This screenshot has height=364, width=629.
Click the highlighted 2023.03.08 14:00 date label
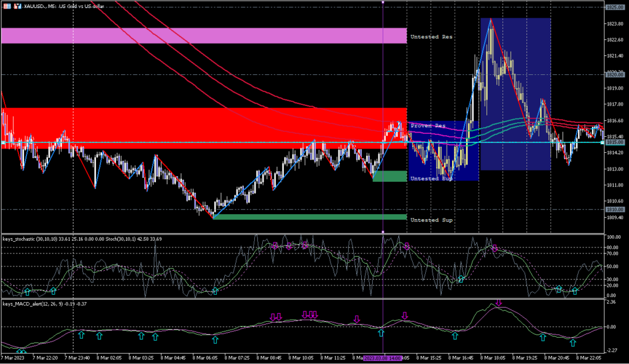[x=383, y=357]
